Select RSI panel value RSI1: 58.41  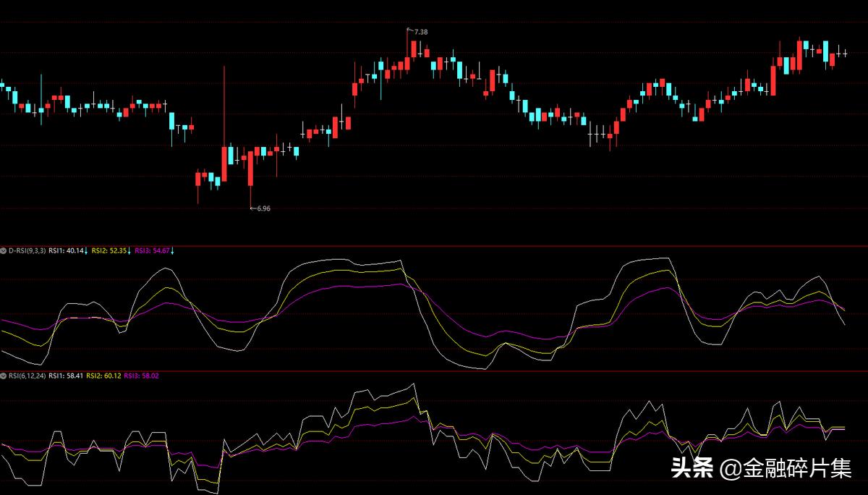(x=66, y=376)
